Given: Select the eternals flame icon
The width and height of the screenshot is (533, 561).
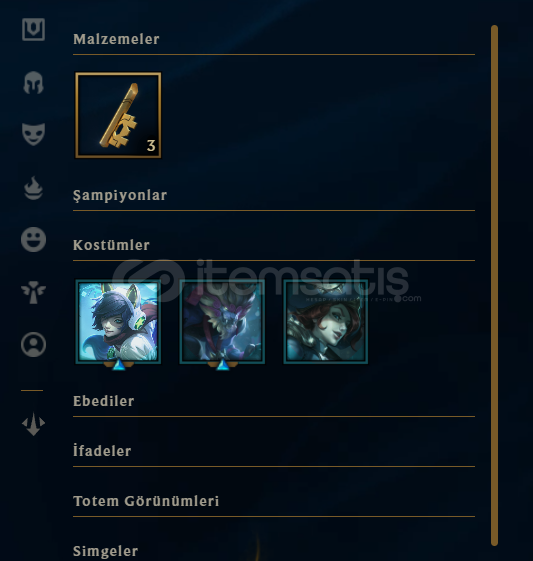Looking at the screenshot, I should 33,187.
